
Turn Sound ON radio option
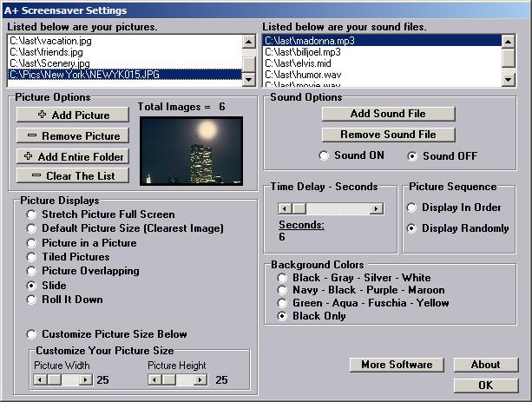pos(325,156)
